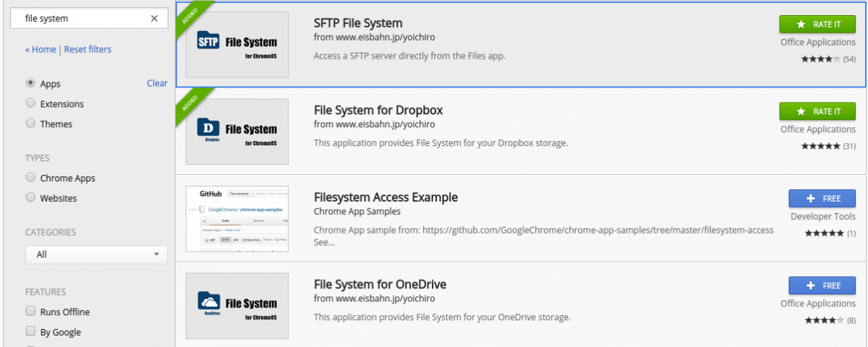This screenshot has height=347, width=868.
Task: Open the File System for OneDrive thumbnail
Action: coord(237,306)
